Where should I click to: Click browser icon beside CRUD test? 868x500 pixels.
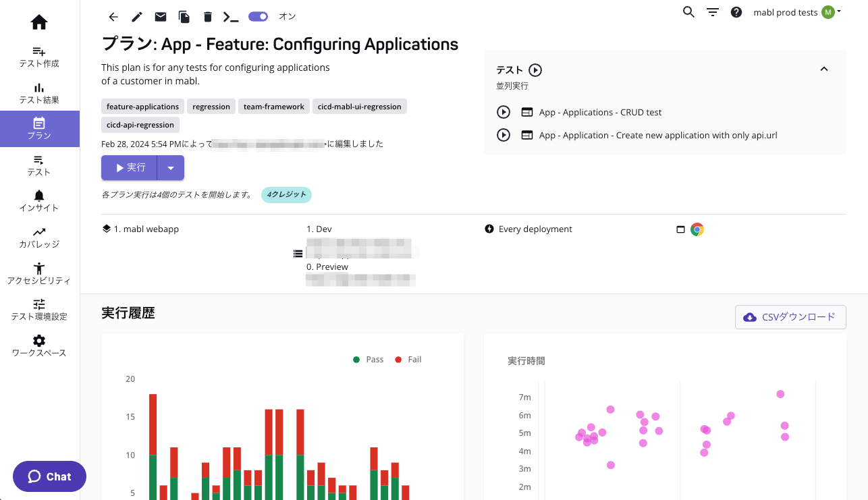pos(527,113)
